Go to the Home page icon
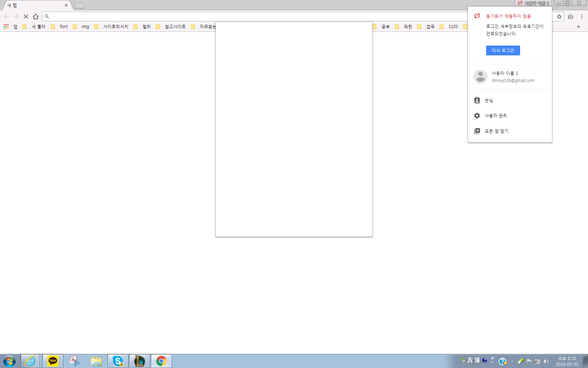The width and height of the screenshot is (588, 368). (x=36, y=16)
